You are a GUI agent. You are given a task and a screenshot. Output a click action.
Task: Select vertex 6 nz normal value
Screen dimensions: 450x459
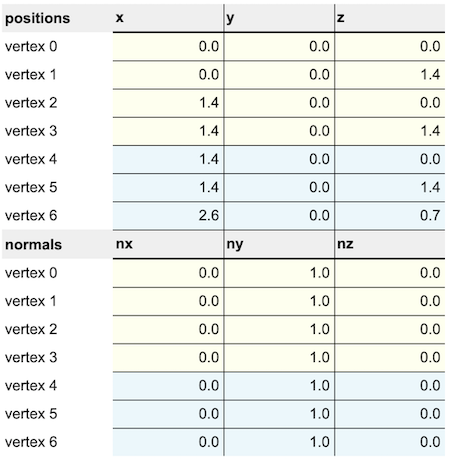click(390, 442)
